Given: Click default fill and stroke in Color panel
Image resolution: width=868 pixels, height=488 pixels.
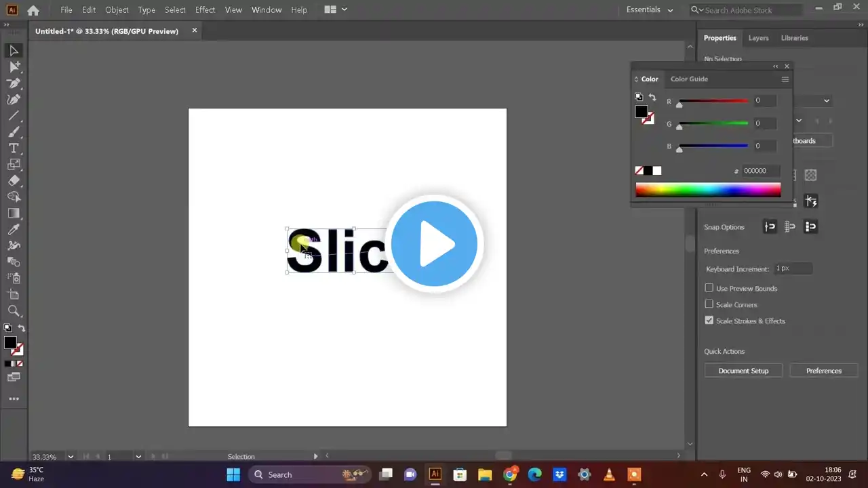Looking at the screenshot, I should coord(639,98).
